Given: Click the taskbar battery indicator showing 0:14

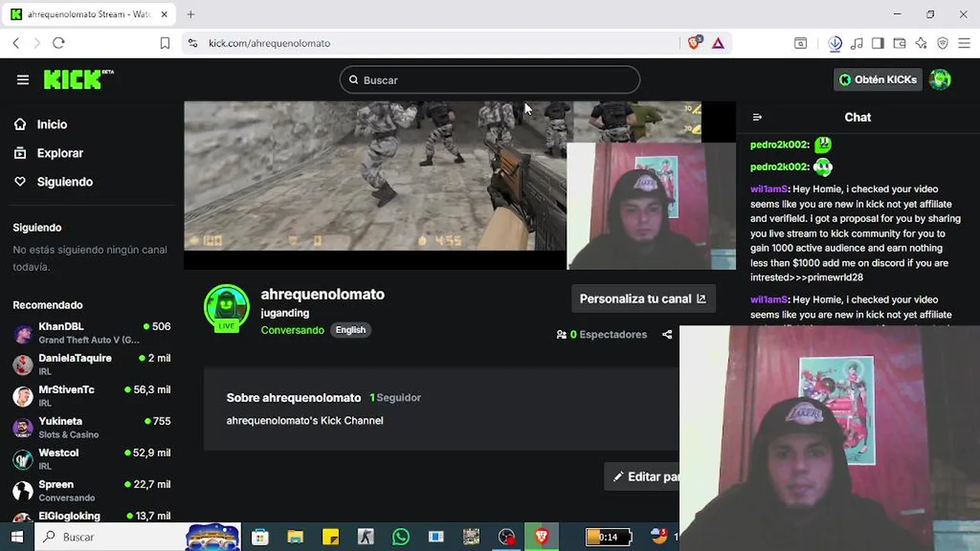Looking at the screenshot, I should [x=609, y=537].
